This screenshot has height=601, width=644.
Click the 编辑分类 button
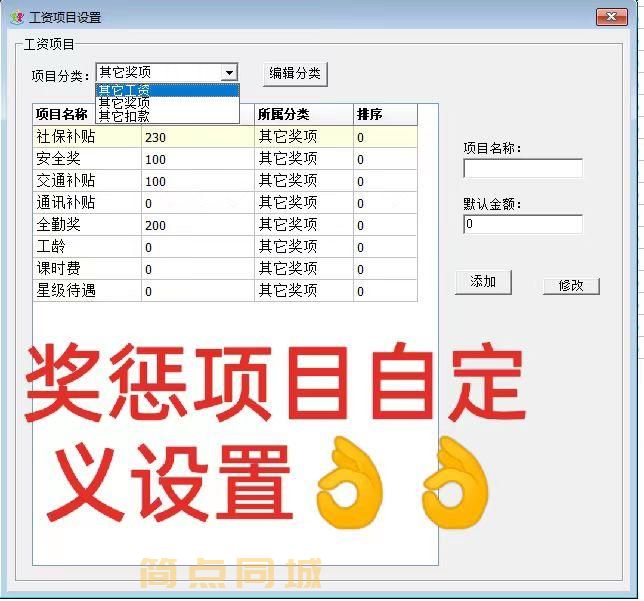point(295,74)
